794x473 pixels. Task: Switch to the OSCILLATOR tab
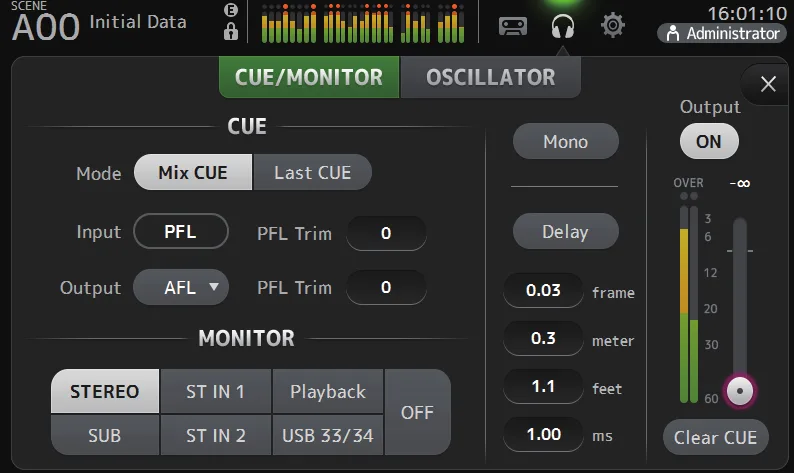(490, 77)
